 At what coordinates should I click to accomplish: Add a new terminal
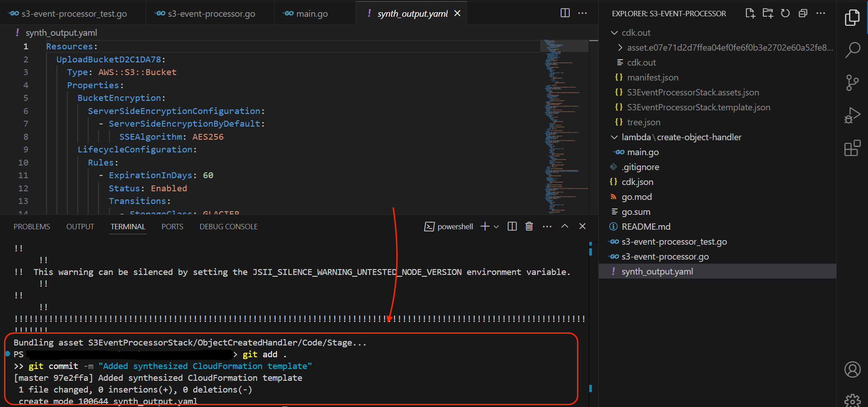485,226
